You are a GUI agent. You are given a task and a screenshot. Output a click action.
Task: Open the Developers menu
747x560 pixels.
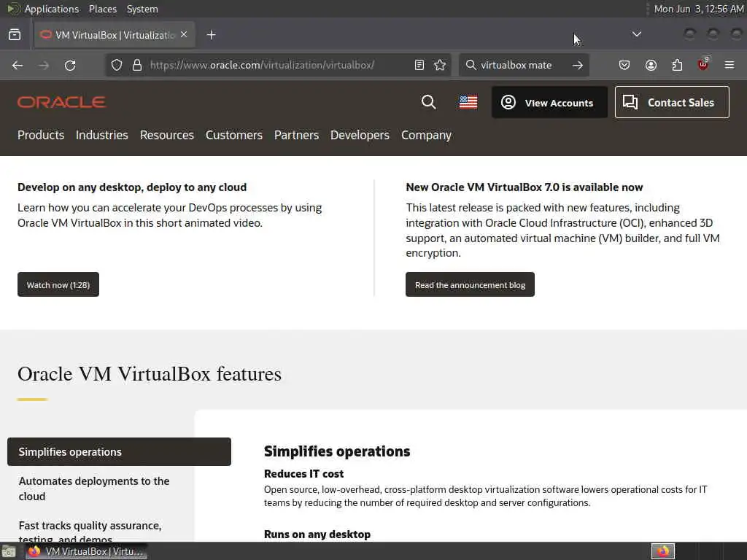pos(360,135)
